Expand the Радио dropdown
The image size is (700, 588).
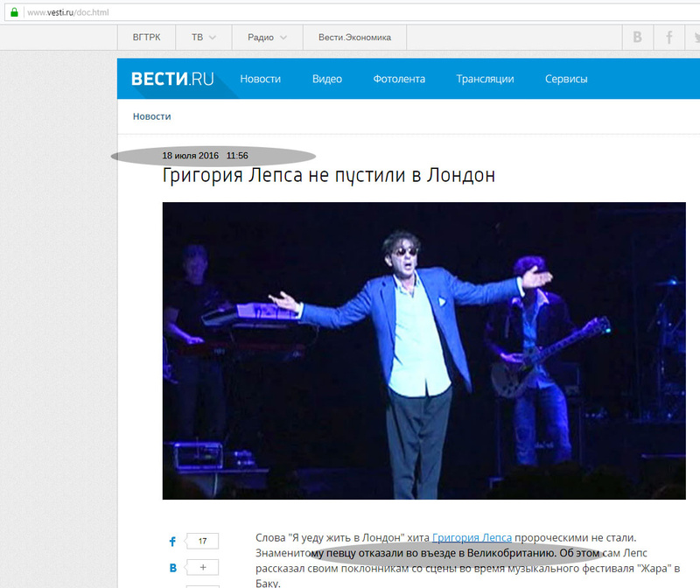click(x=267, y=38)
